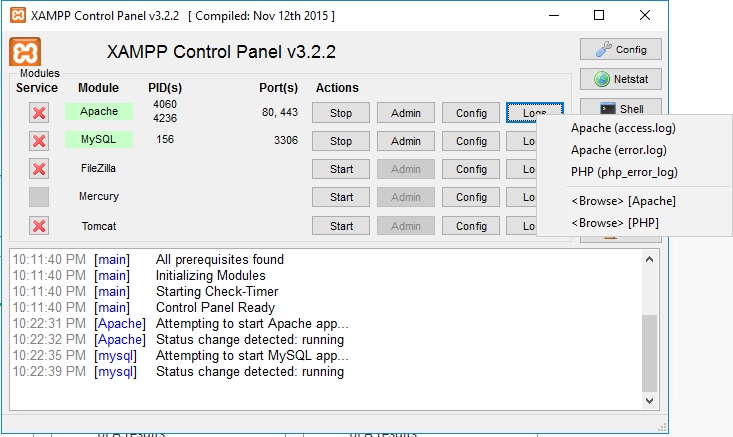Open Apache Config dropdown
This screenshot has width=733, height=437.
click(x=471, y=113)
